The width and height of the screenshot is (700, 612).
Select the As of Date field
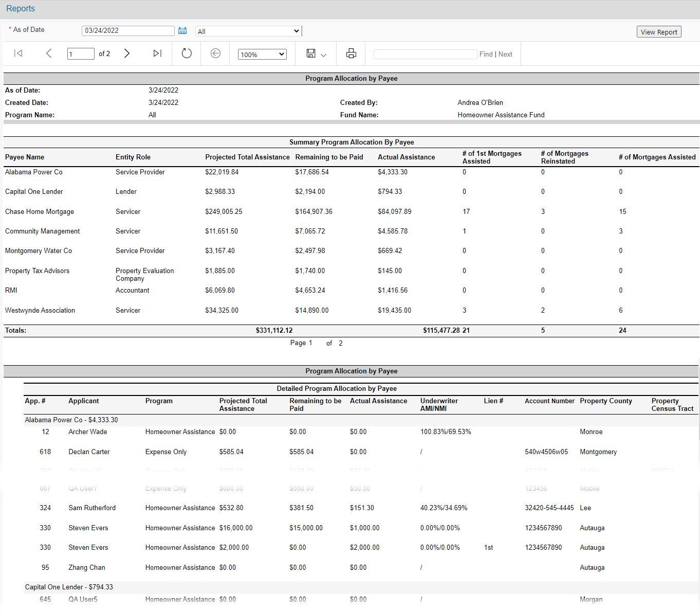[x=128, y=30]
